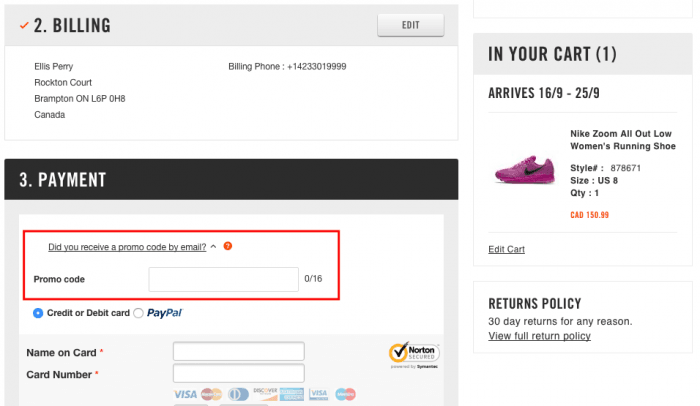Click the Card Number field
The width and height of the screenshot is (700, 406).
pyautogui.click(x=239, y=373)
